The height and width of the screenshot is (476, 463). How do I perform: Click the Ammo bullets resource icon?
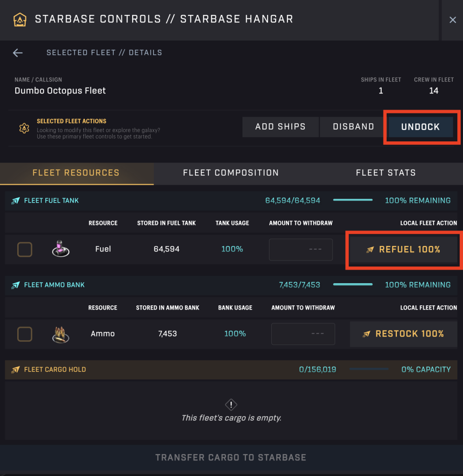coord(60,334)
